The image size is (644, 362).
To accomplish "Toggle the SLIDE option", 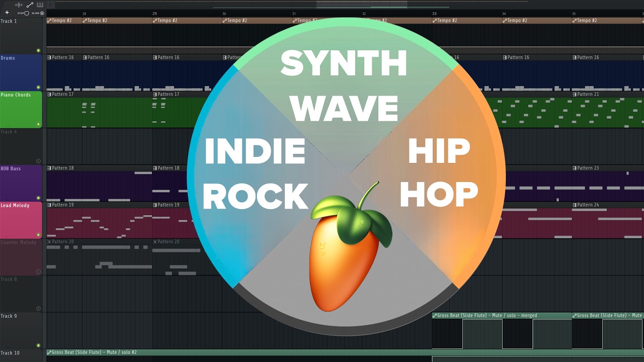I will (42, 13).
